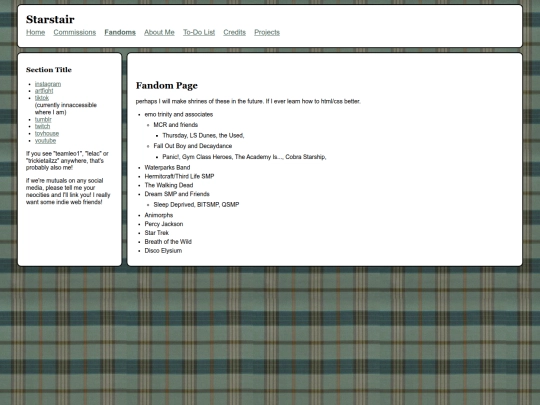Select the Fandoms navigation link
540x405 pixels.
pos(120,32)
